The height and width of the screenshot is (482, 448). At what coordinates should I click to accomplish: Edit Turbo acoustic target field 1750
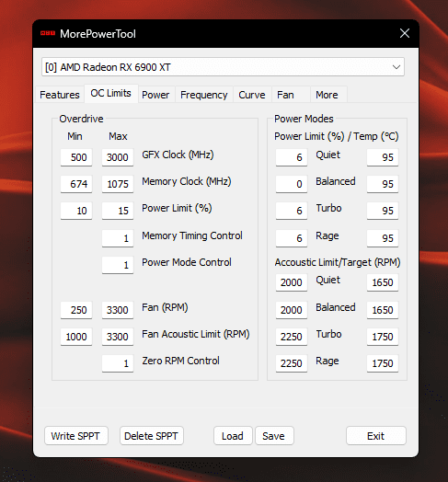click(383, 337)
